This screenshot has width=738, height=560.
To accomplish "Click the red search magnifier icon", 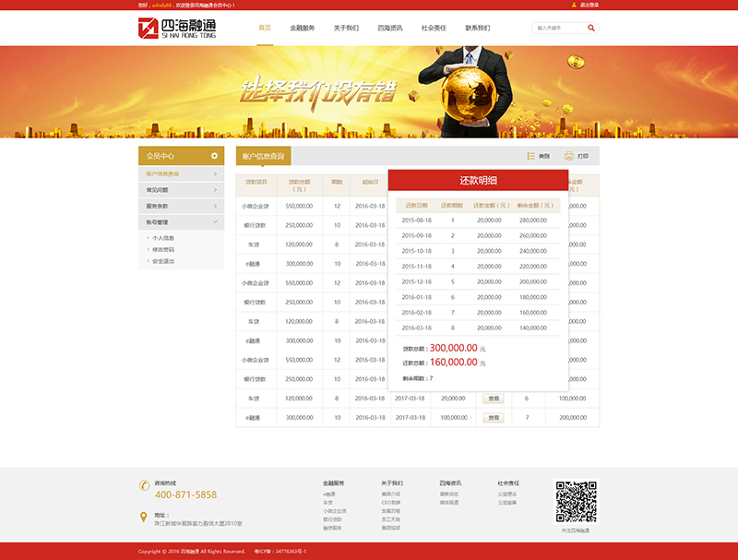I will coord(591,29).
